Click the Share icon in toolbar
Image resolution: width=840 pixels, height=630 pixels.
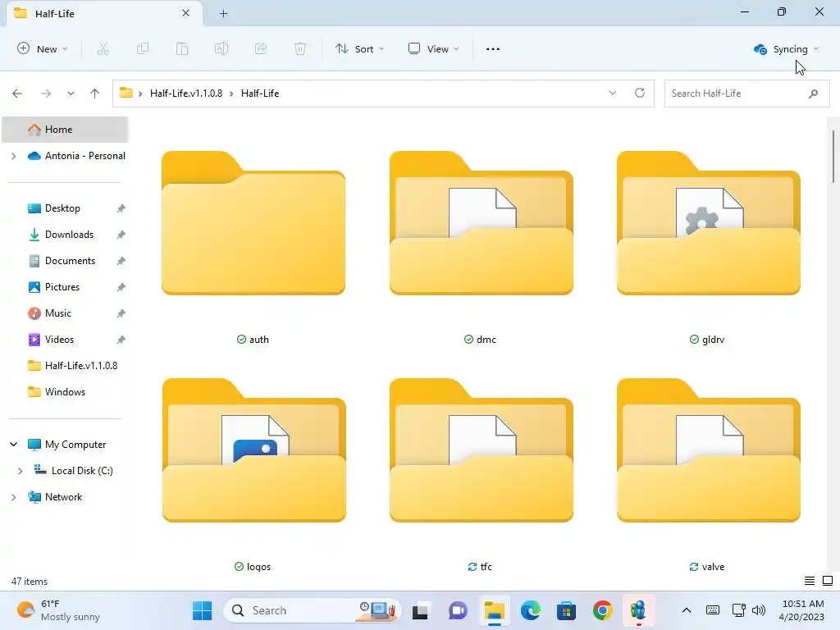pyautogui.click(x=261, y=48)
